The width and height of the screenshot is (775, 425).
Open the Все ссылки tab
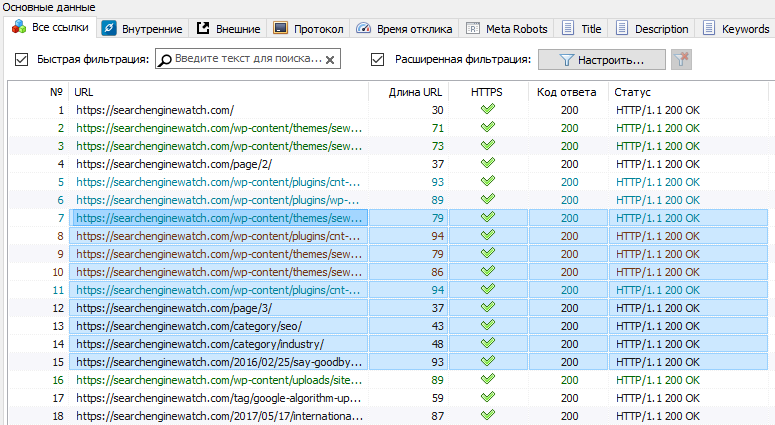pyautogui.click(x=50, y=27)
